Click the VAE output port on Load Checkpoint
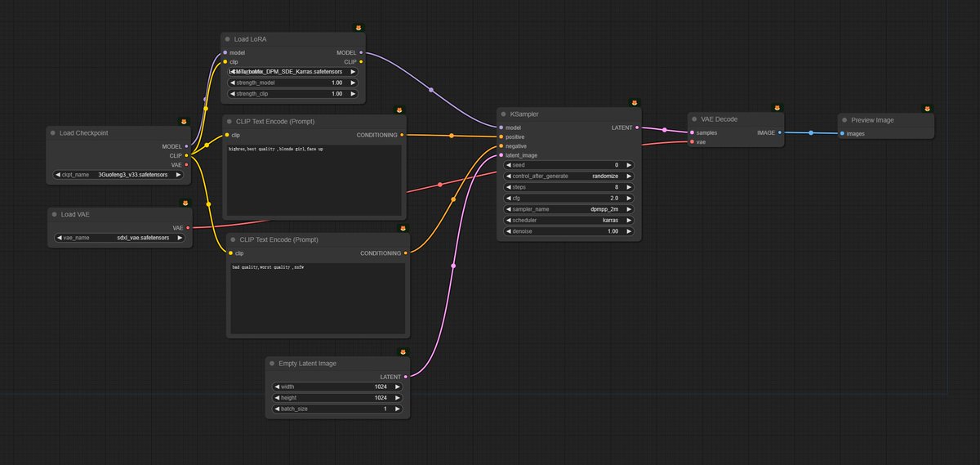 coord(187,165)
